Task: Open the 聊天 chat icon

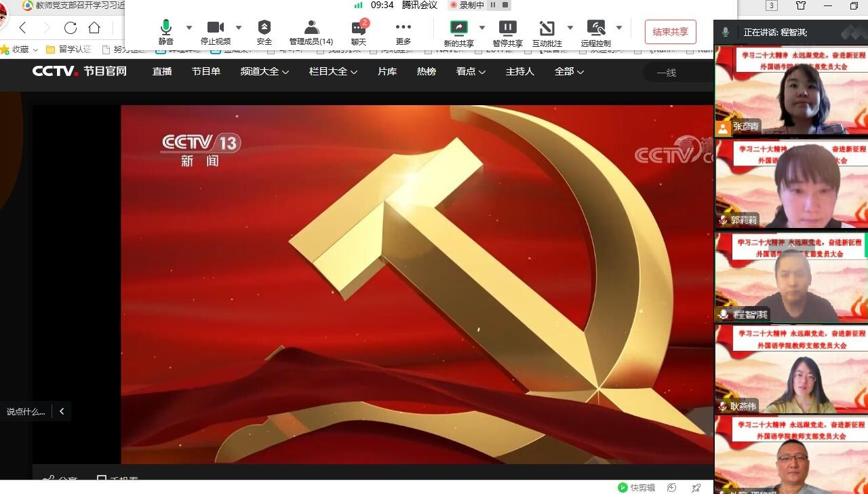Action: point(359,28)
